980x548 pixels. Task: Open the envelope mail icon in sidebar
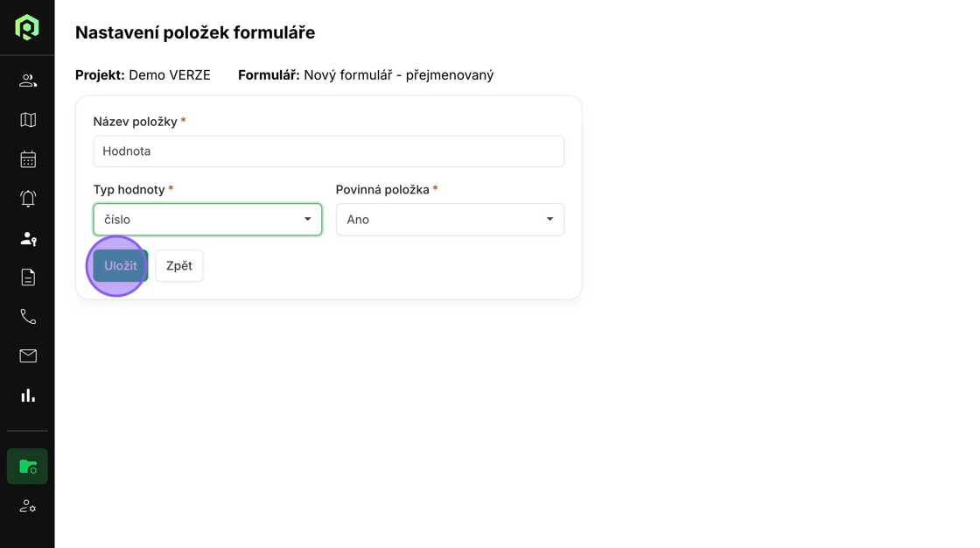[x=28, y=356]
